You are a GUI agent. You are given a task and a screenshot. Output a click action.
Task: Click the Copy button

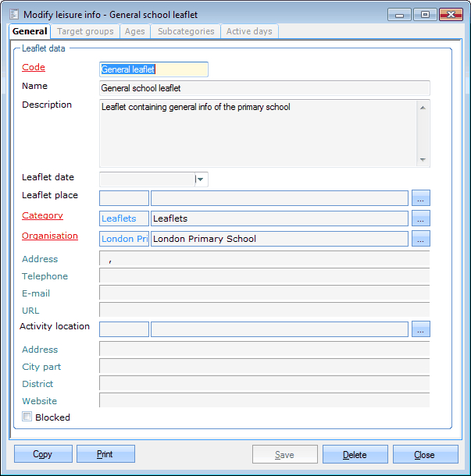coord(43,454)
